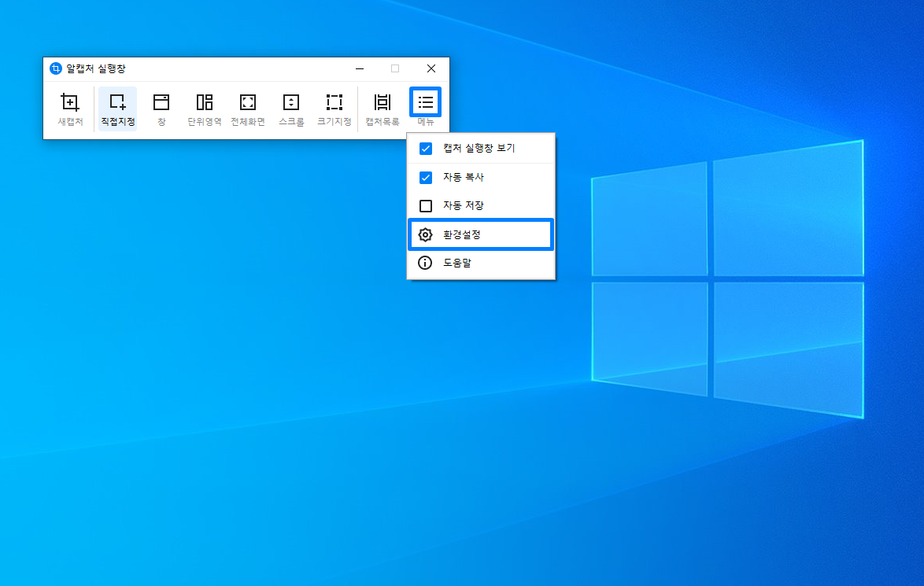Click the 알캡처 app logo in title bar
Viewport: 924px width, 586px height.
[55, 69]
